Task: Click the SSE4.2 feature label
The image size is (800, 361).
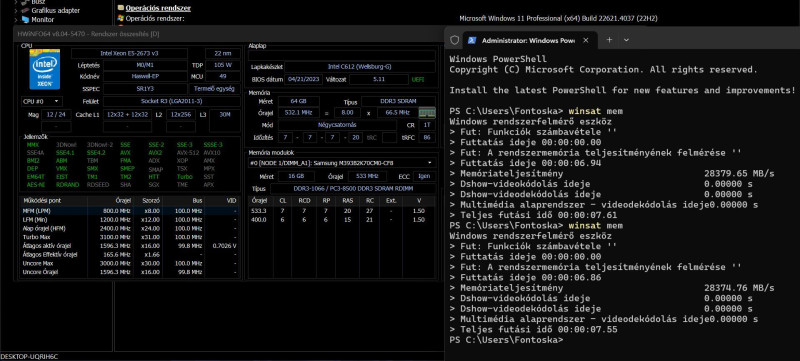Action: point(95,152)
